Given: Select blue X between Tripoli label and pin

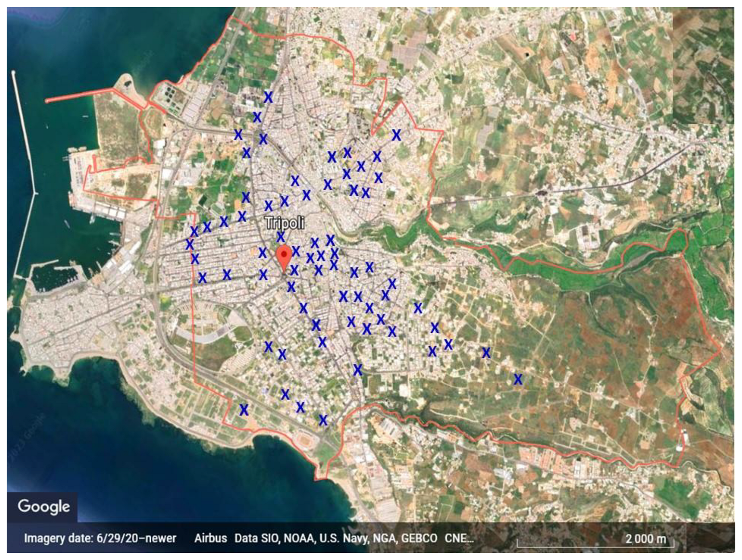Looking at the screenshot, I should (x=280, y=236).
